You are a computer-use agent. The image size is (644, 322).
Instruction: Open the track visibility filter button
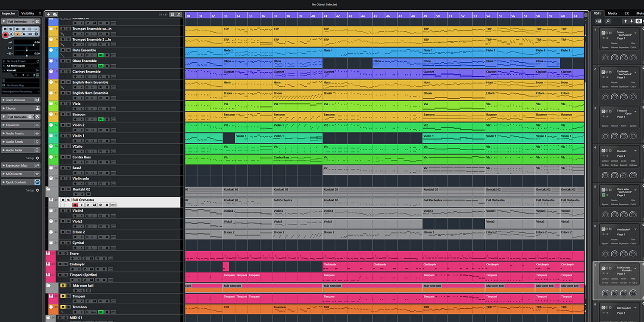173,14
